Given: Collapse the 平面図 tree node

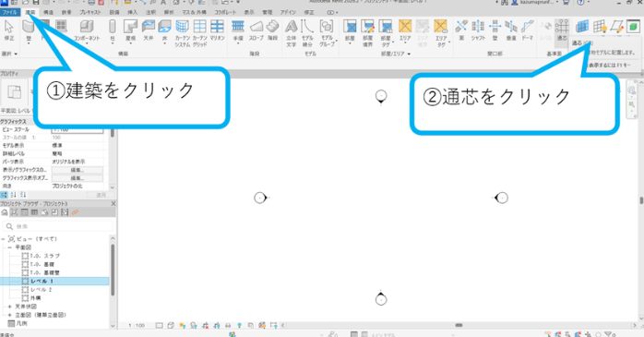Looking at the screenshot, I should click(9, 247).
